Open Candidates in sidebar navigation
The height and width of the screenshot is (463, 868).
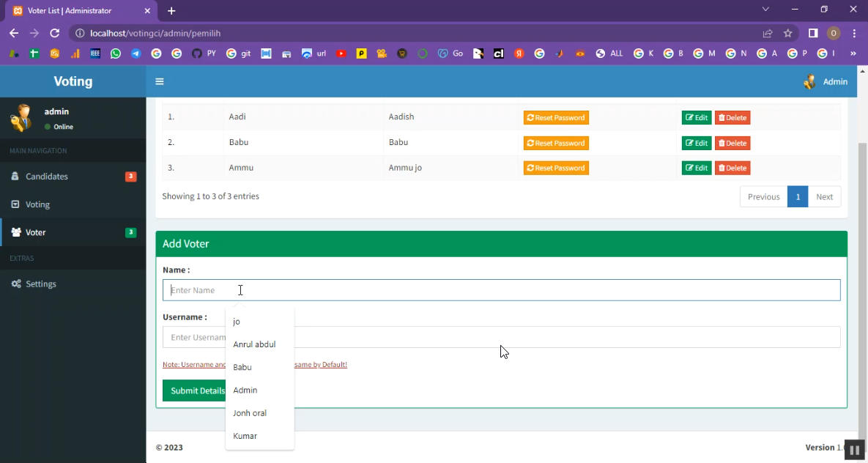coord(47,177)
